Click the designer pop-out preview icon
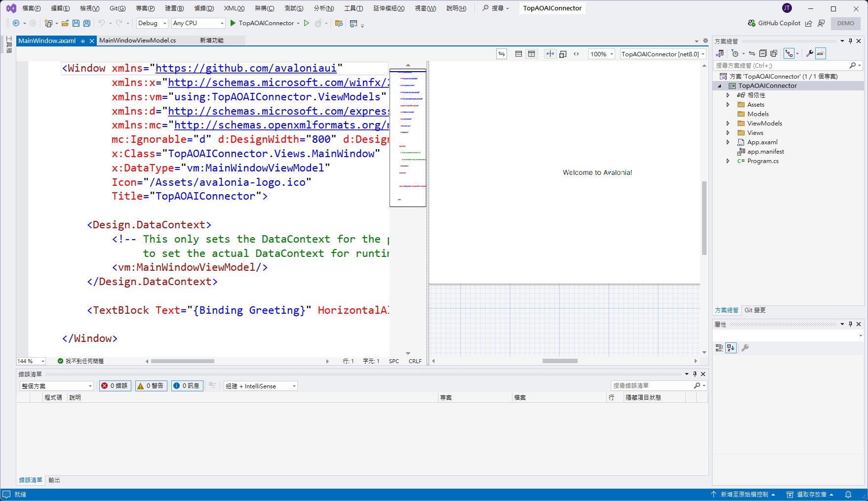The height and width of the screenshot is (501, 868). click(563, 54)
